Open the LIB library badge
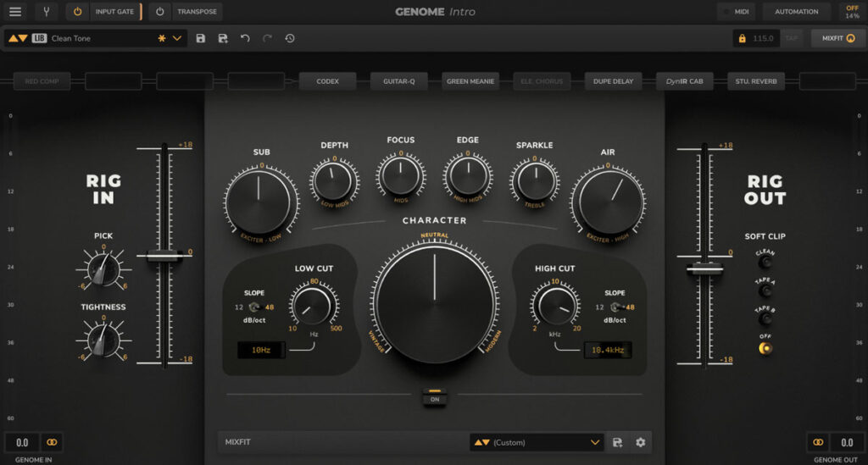Viewport: 868px width, 465px height. [39, 38]
